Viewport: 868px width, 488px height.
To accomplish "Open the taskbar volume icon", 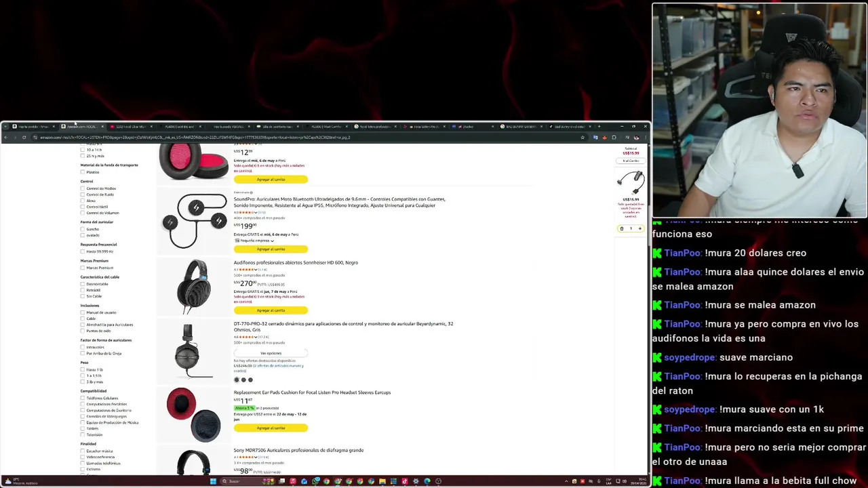I will (624, 481).
